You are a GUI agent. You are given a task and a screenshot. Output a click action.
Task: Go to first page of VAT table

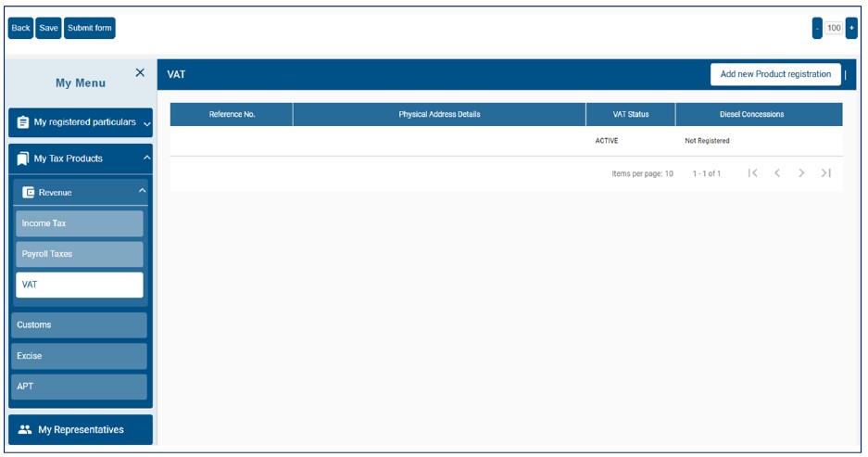pyautogui.click(x=753, y=172)
